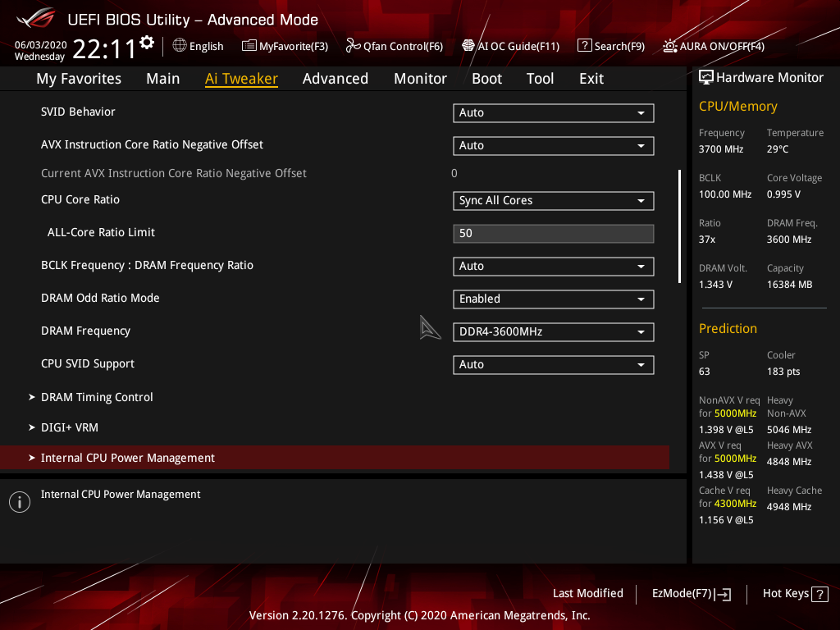The height and width of the screenshot is (630, 840).
Task: Open the DRAM Frequency dropdown
Action: (553, 331)
